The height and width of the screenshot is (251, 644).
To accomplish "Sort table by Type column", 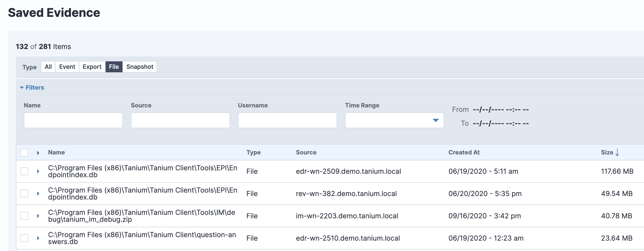I will click(254, 152).
